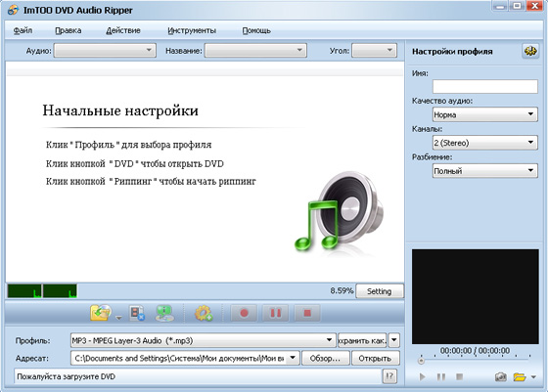Take snapshot with the camera icon
The width and height of the screenshot is (548, 392).
tap(501, 377)
